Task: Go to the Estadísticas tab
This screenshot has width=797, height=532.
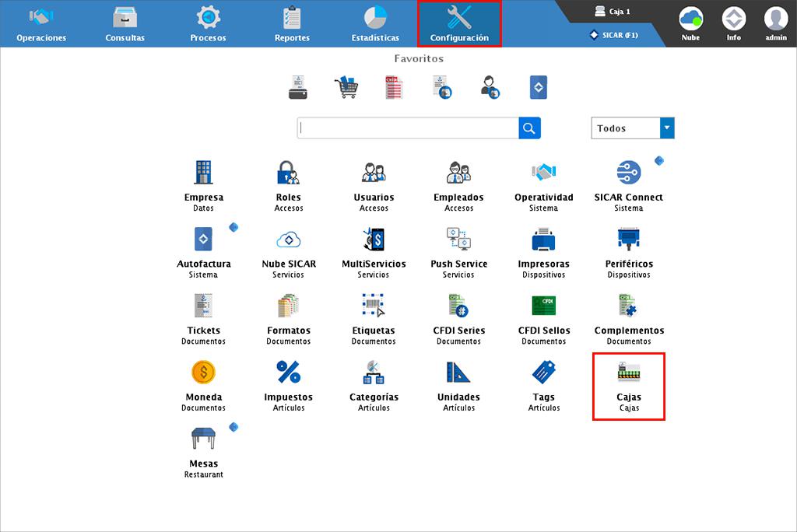Action: point(375,23)
